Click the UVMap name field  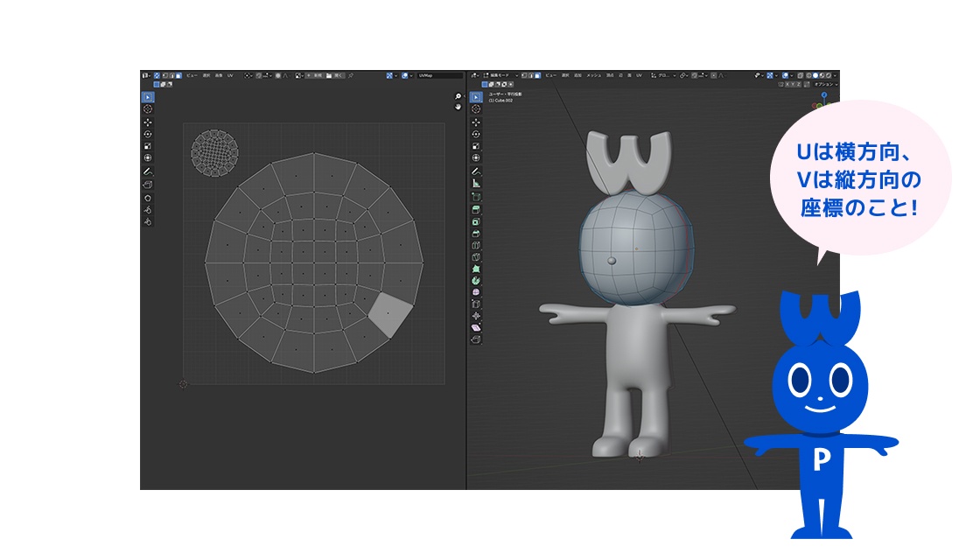(439, 76)
